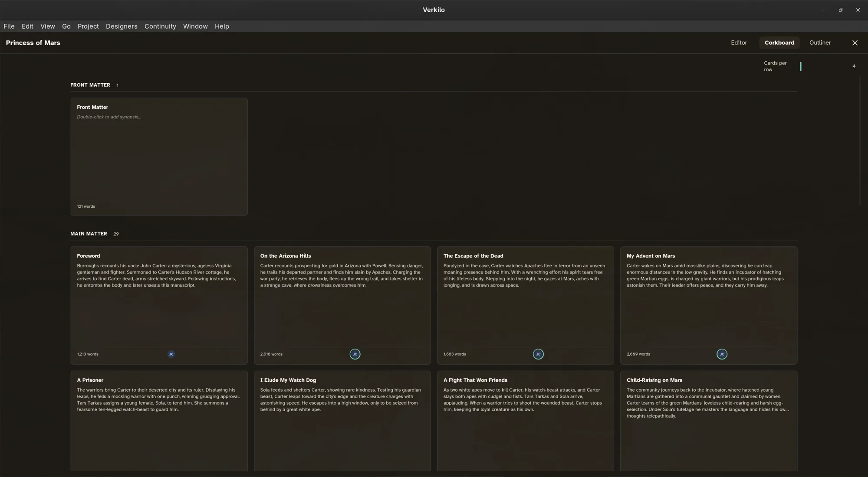This screenshot has height=477, width=868.
Task: Click the corkboard vertical scrollbar
Action: click(x=860, y=141)
